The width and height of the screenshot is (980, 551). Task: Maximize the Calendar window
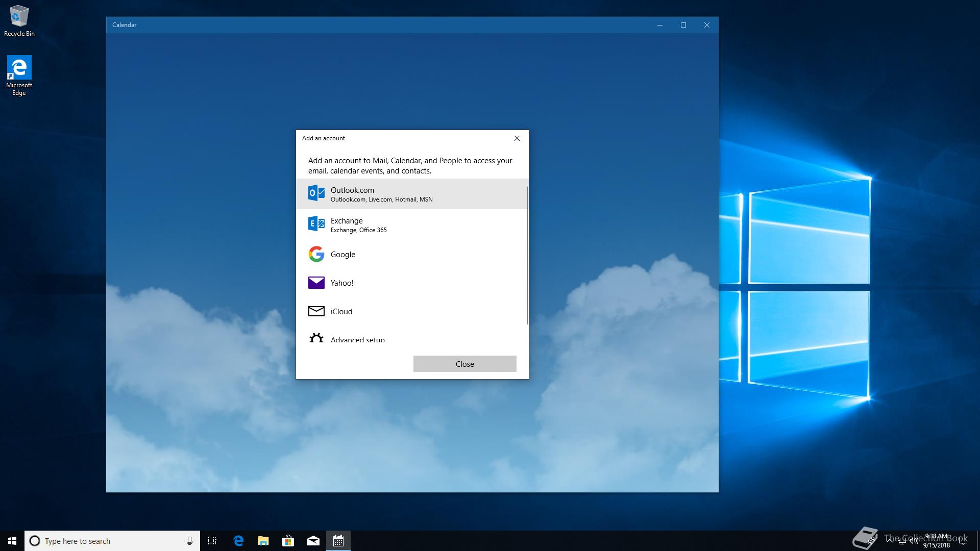[683, 25]
